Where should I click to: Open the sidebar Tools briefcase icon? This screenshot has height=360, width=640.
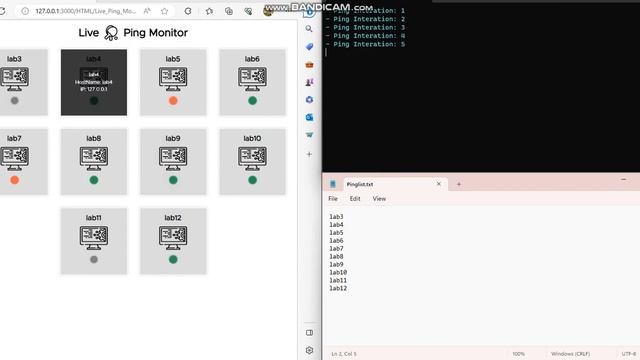[309, 64]
